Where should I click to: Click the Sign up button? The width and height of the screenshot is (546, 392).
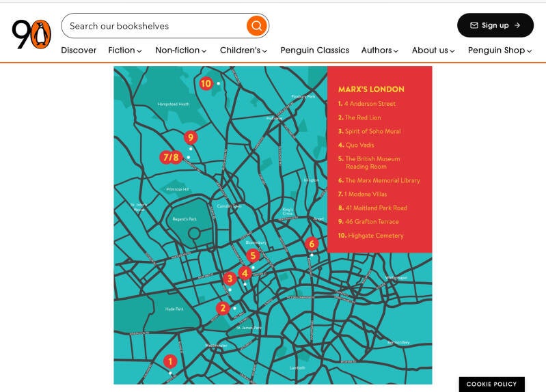tap(495, 25)
